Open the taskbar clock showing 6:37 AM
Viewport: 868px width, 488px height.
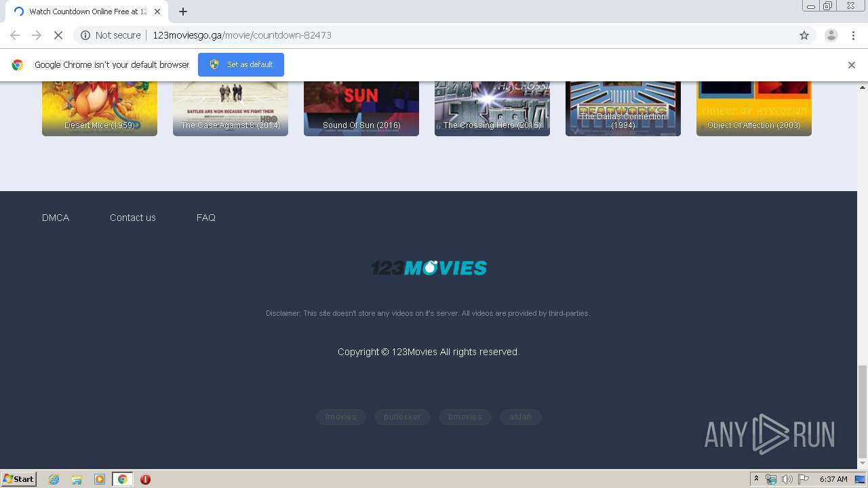(833, 479)
